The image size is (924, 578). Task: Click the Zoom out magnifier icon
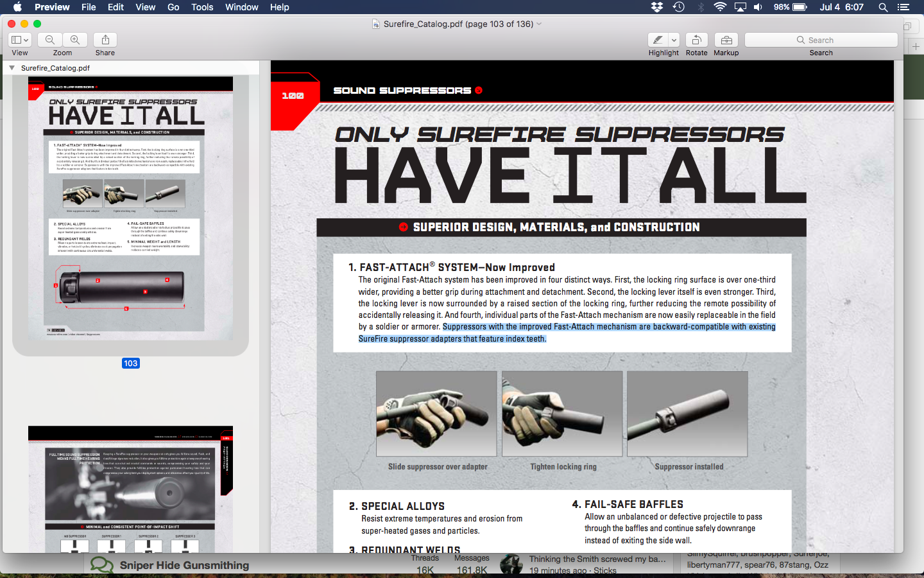pyautogui.click(x=50, y=40)
